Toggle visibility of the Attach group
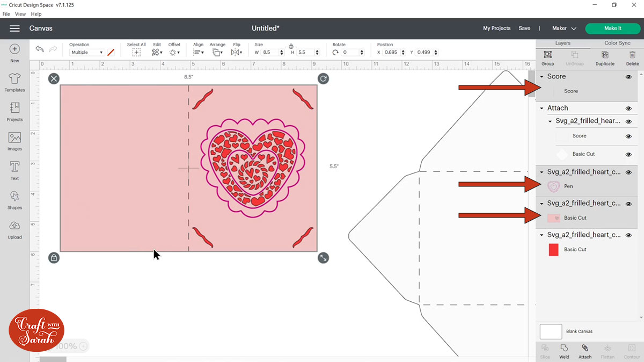644x362 pixels. coord(628,108)
